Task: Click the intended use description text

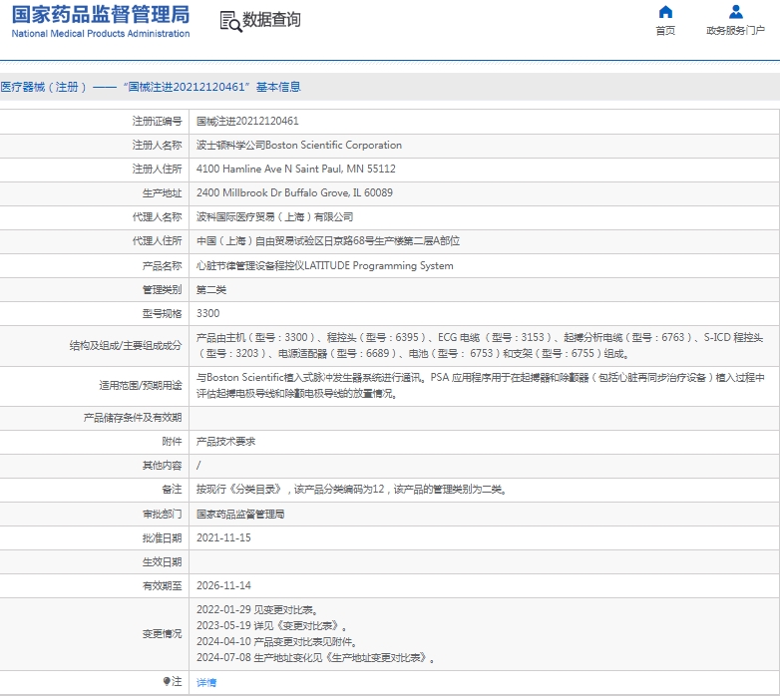Action: point(480,385)
